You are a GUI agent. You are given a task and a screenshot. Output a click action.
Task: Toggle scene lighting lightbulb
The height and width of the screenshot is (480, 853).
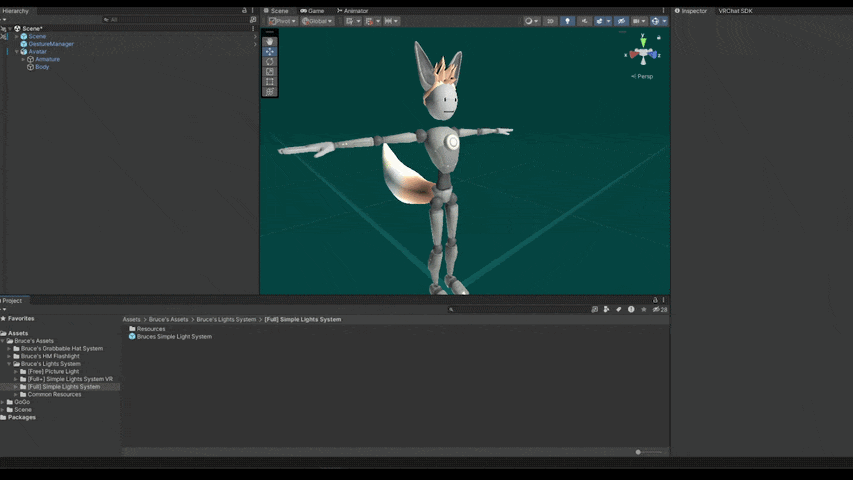567,21
